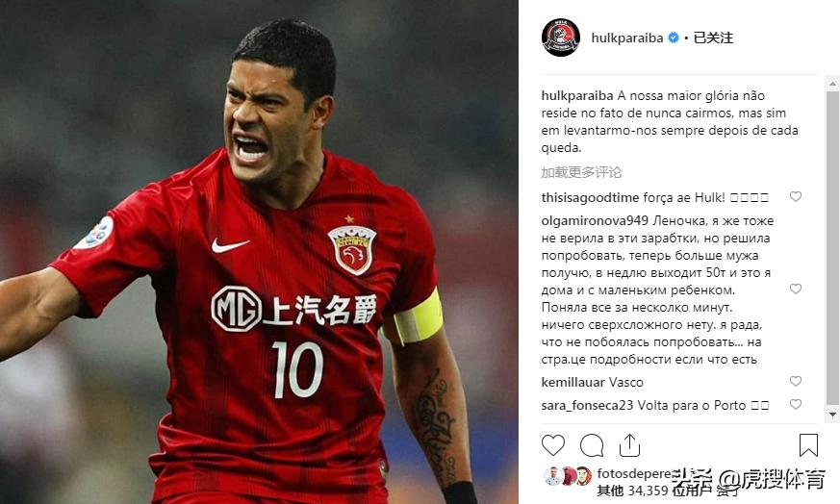This screenshot has width=840, height=504.
Task: Click the comments scrollbar thumb
Action: (832, 247)
